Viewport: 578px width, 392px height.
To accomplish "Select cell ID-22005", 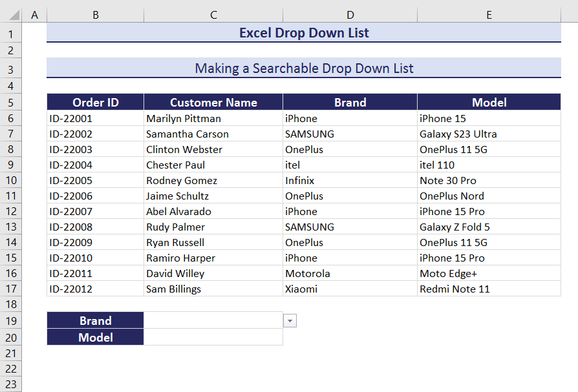I will point(96,180).
